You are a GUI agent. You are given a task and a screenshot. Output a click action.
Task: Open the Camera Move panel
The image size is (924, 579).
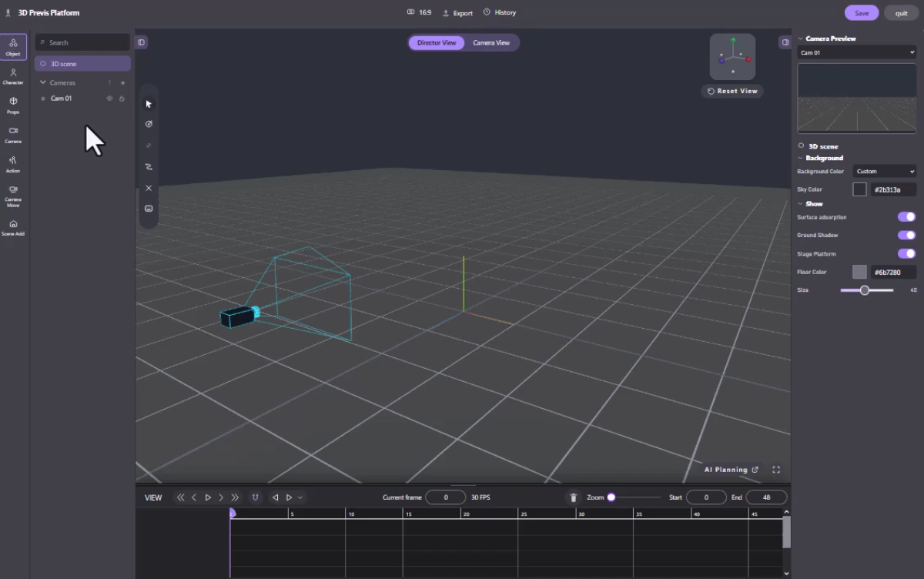pos(13,196)
